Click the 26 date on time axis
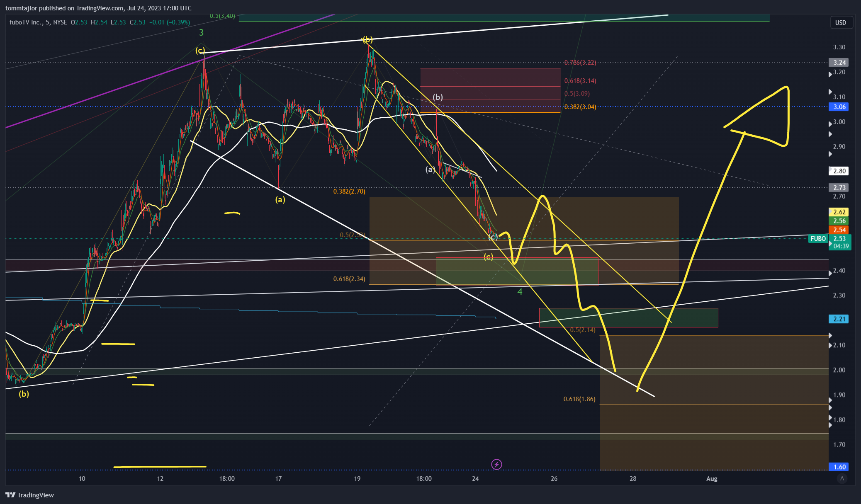The width and height of the screenshot is (861, 504). (x=554, y=479)
